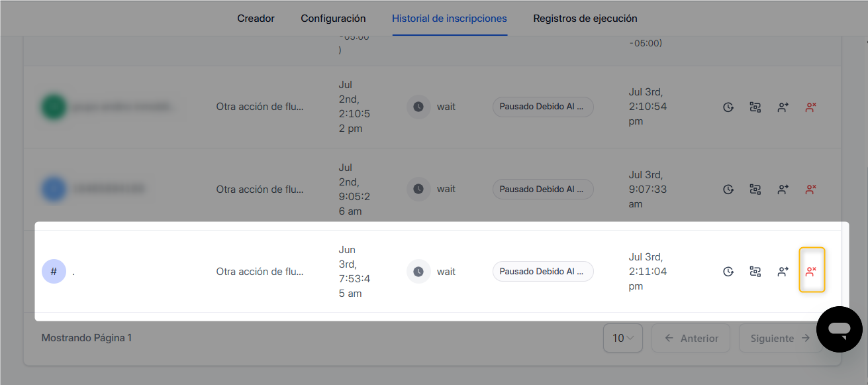Screen dimensions: 868x385
Task: Select Historial de inscripciones tab
Action: [449, 19]
